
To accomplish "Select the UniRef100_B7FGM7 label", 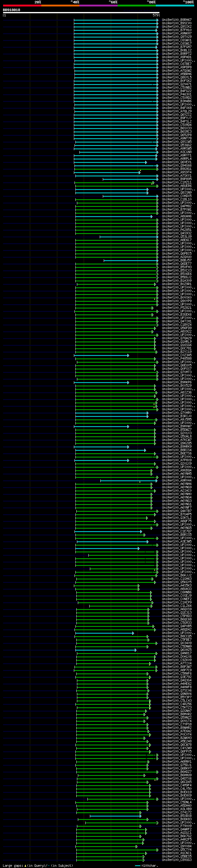I will click(177, 47).
